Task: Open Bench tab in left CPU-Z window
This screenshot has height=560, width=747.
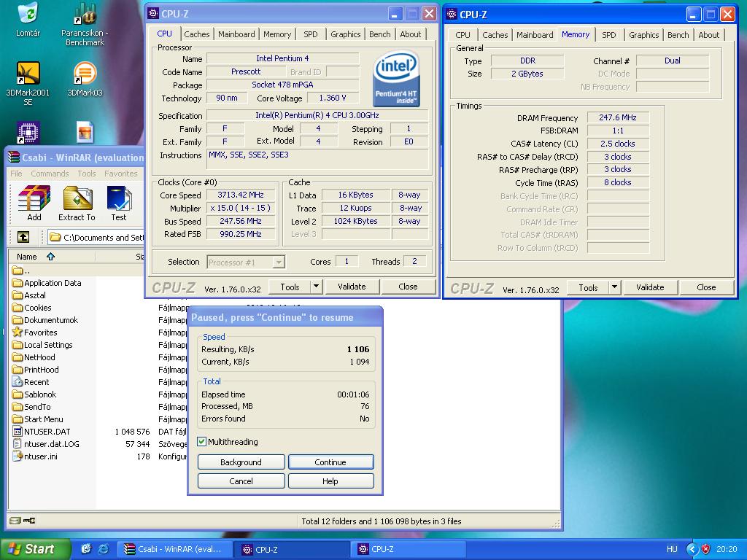Action: click(x=379, y=34)
